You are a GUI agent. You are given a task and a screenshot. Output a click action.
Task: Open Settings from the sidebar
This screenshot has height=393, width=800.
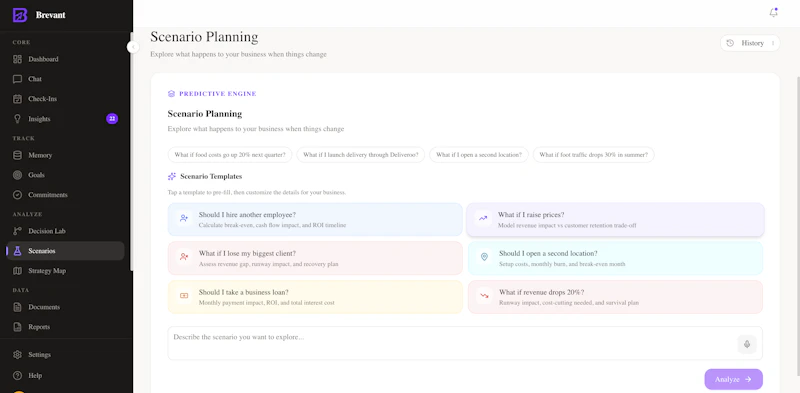pyautogui.click(x=65, y=355)
